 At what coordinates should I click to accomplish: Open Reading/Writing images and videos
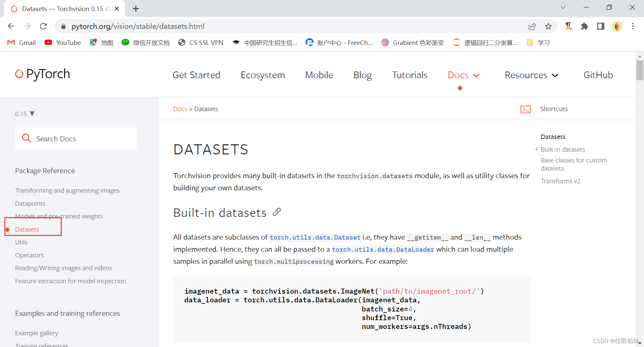click(x=63, y=268)
